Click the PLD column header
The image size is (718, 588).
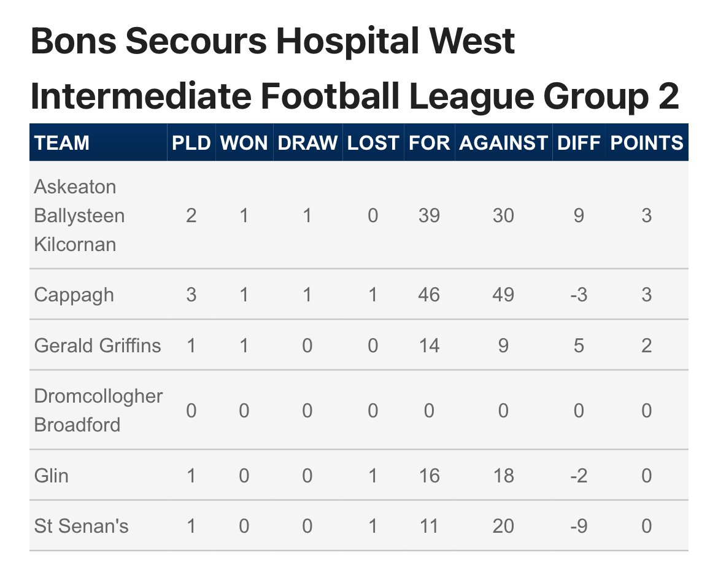(191, 143)
